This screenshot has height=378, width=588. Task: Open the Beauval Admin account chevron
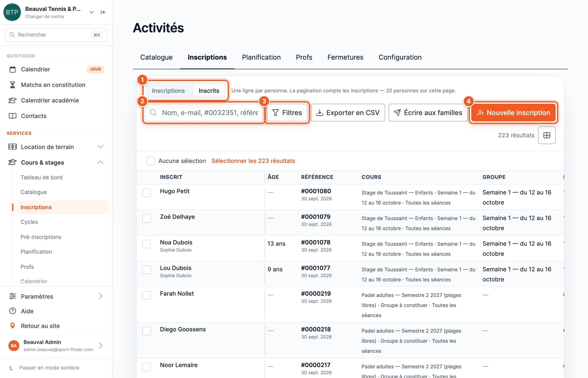[x=100, y=346]
